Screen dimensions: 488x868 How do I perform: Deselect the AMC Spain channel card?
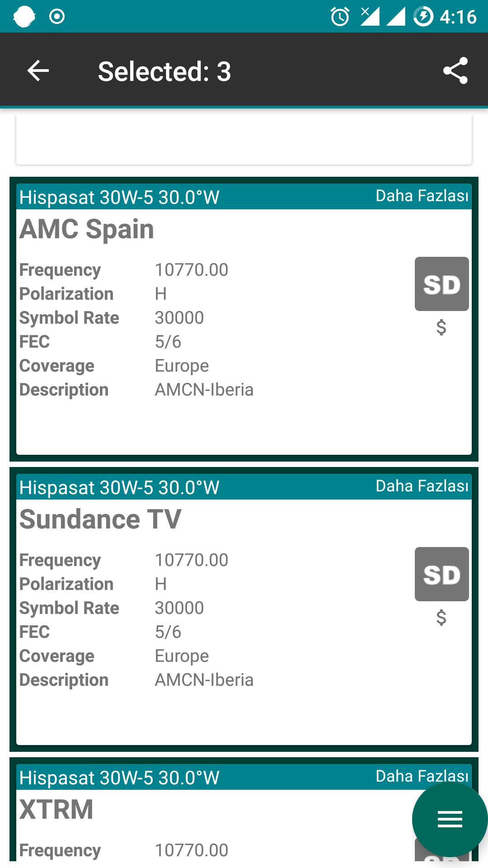pos(244,319)
